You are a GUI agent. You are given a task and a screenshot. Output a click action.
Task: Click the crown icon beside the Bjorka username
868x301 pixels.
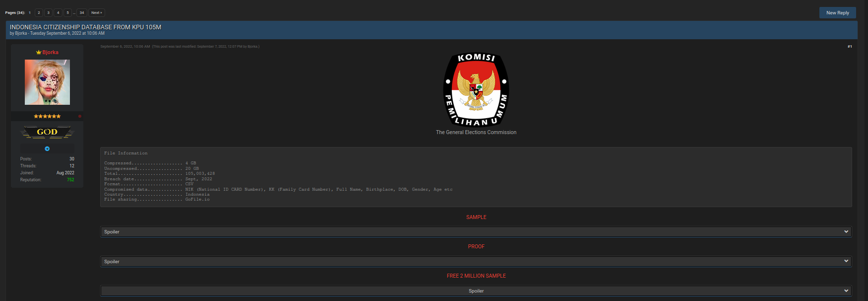click(39, 52)
